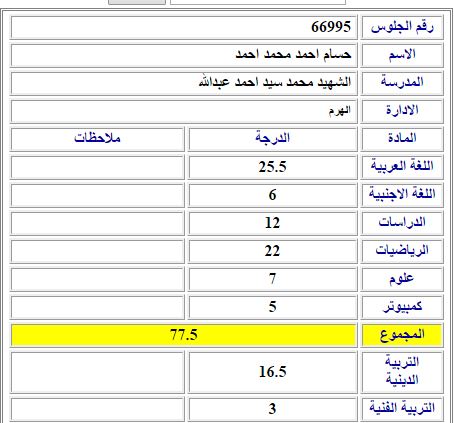Click the school name الشهيد محمد سيد احمد عبدالله

coord(275,82)
